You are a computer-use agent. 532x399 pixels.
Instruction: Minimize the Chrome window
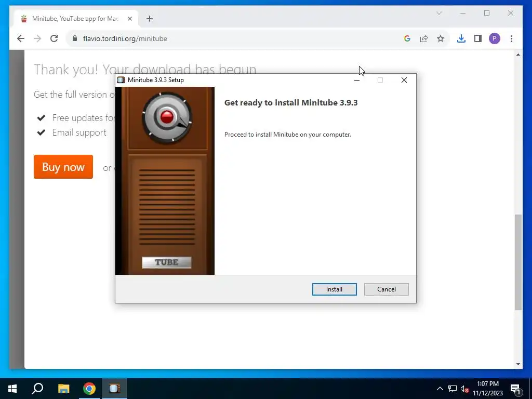tap(463, 13)
